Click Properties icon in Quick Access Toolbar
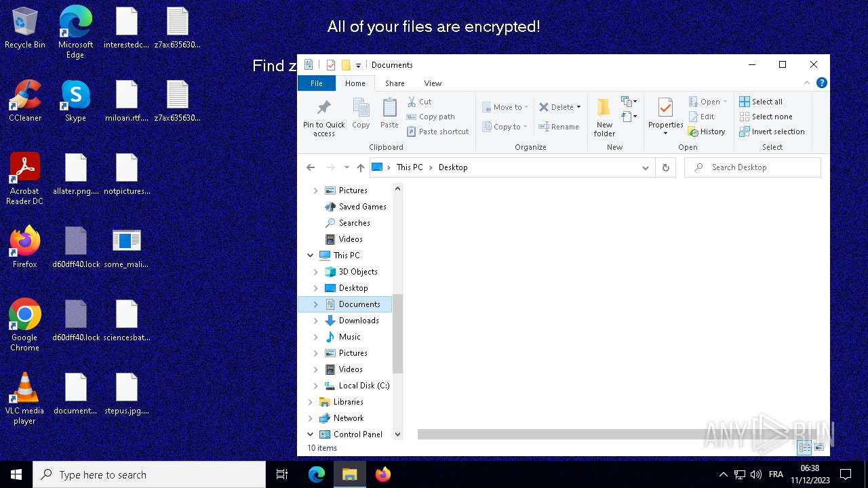 [331, 65]
